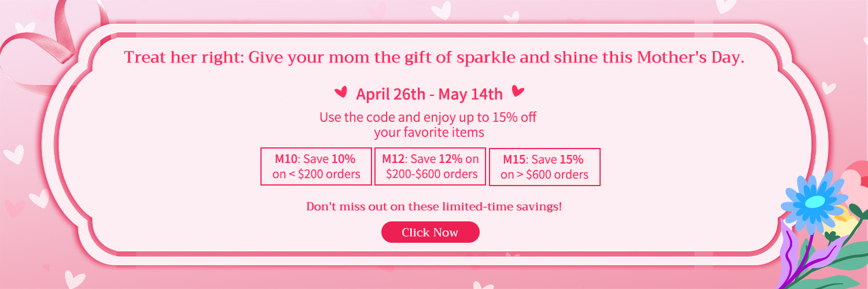Click the blue daisy flower illustration
Image resolution: width=868 pixels, height=289 pixels.
(x=814, y=202)
